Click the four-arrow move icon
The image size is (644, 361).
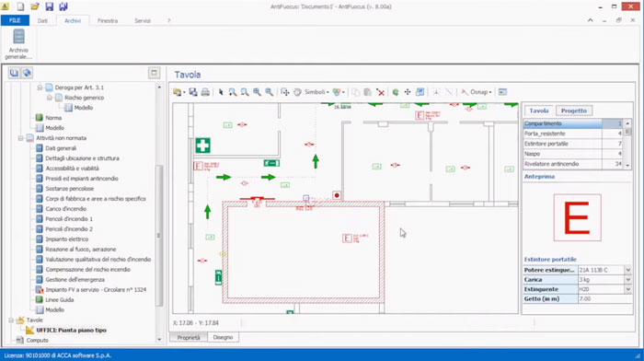pyautogui.click(x=408, y=92)
